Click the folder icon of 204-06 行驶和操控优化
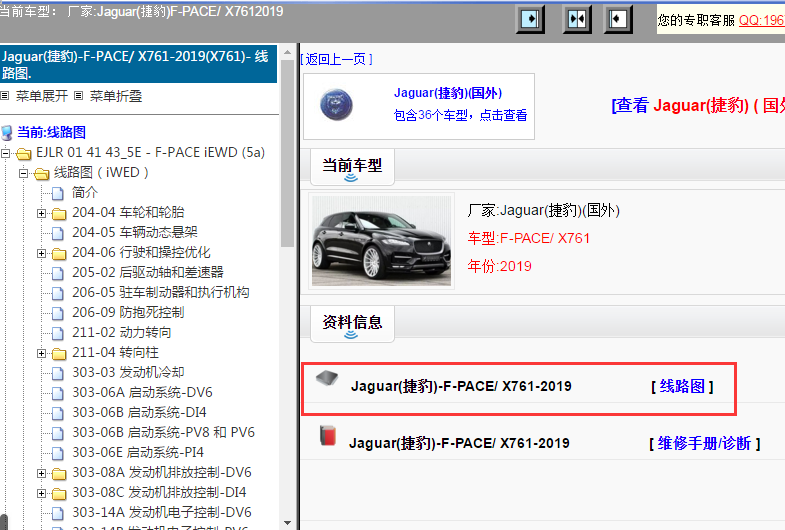 [59, 254]
